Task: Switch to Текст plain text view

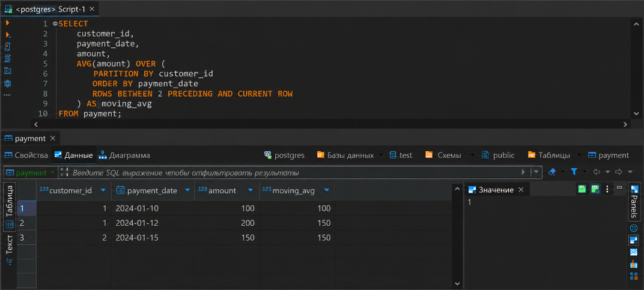Action: (10, 244)
